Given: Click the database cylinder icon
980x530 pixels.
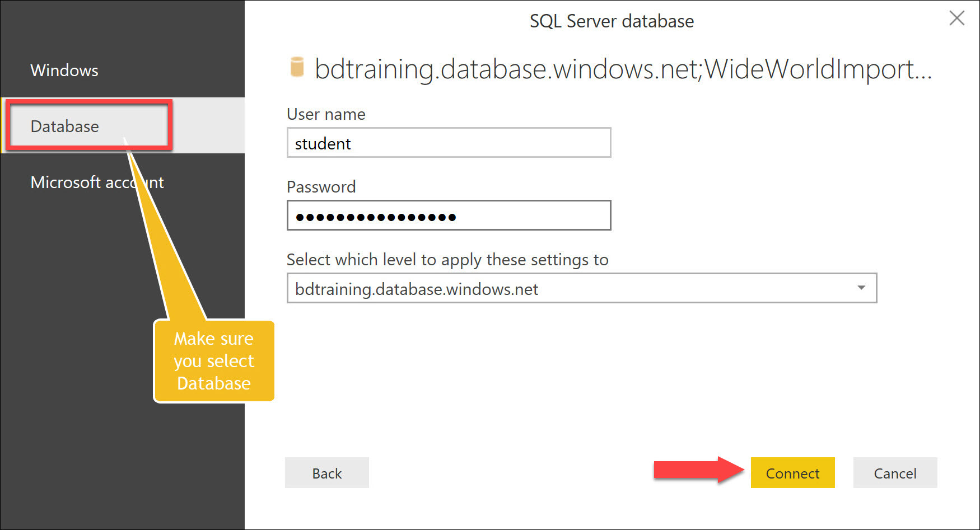Looking at the screenshot, I should pos(297,67).
